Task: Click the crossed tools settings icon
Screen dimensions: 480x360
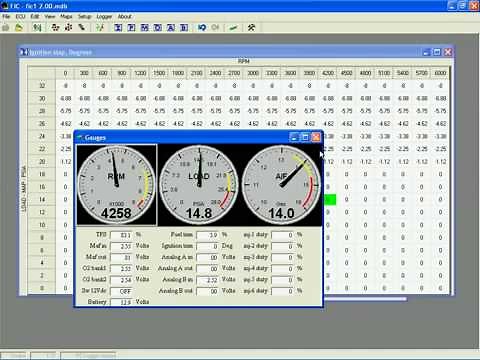Action: tap(251, 28)
